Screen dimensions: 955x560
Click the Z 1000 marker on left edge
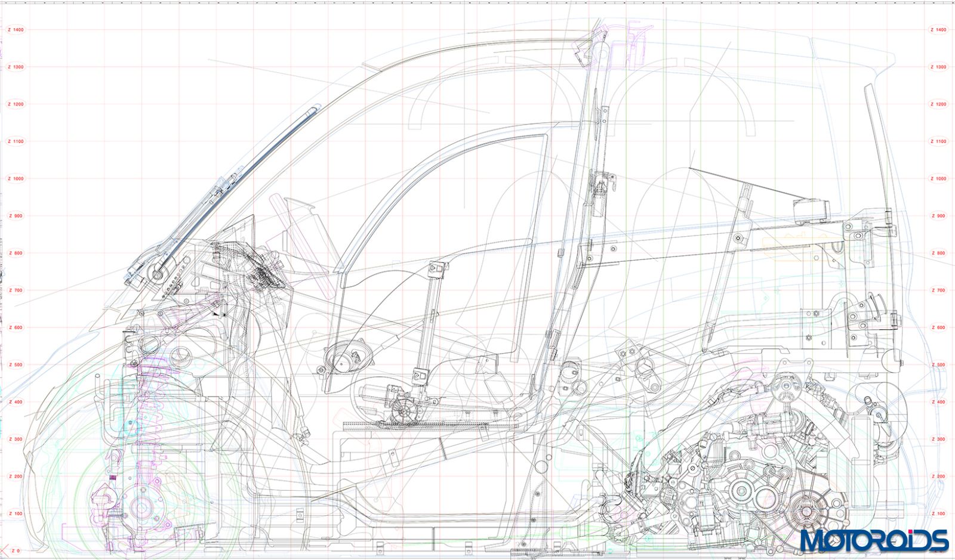click(16, 179)
